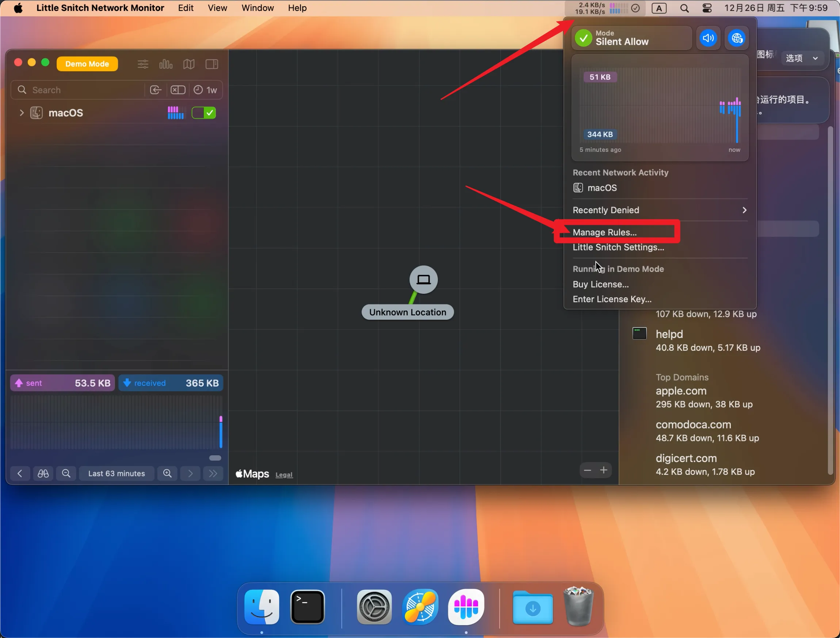Go to next time range arrow
The image size is (840, 638).
[x=190, y=473]
